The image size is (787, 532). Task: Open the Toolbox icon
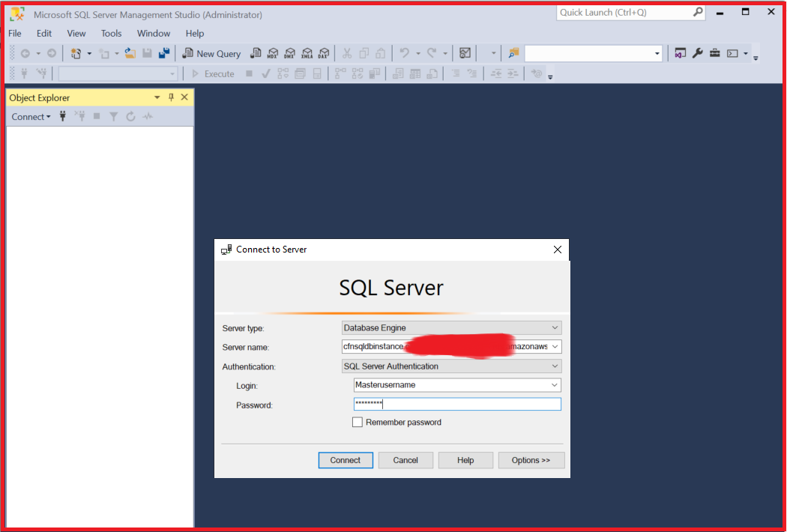(x=715, y=53)
